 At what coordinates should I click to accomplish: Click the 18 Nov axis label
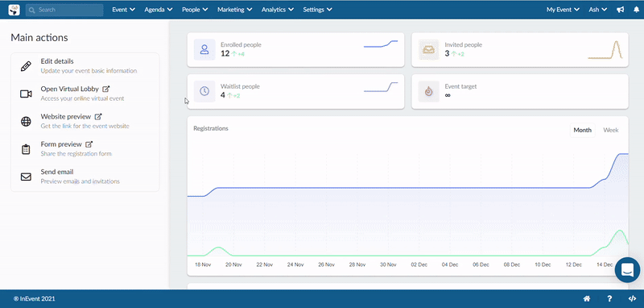203,264
